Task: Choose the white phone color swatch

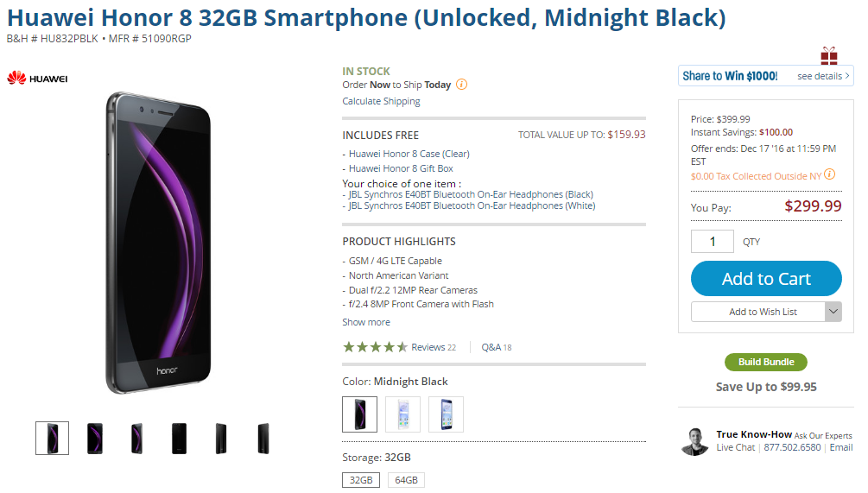Action: 402,414
